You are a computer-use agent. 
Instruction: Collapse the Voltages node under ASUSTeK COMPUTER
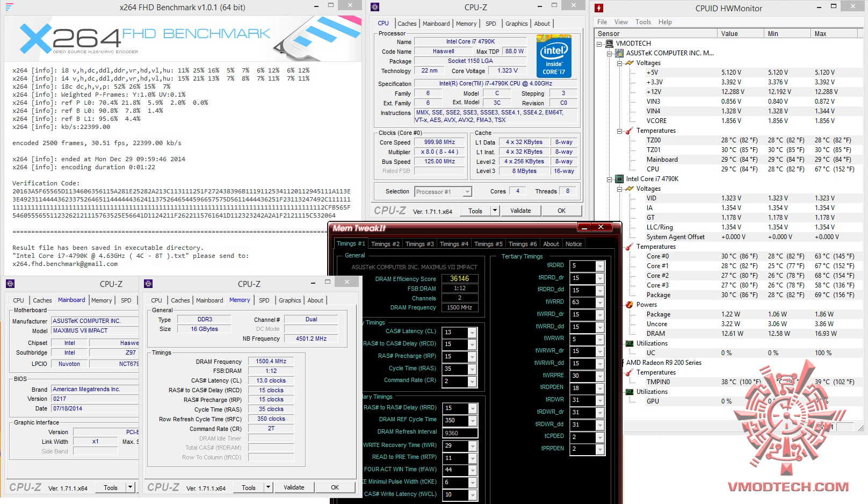(x=619, y=63)
